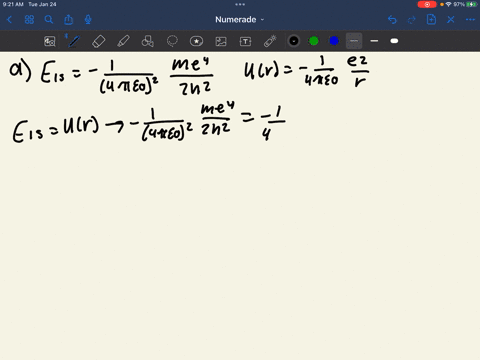
Task: Go back using the left chevron
Action: tap(9, 20)
